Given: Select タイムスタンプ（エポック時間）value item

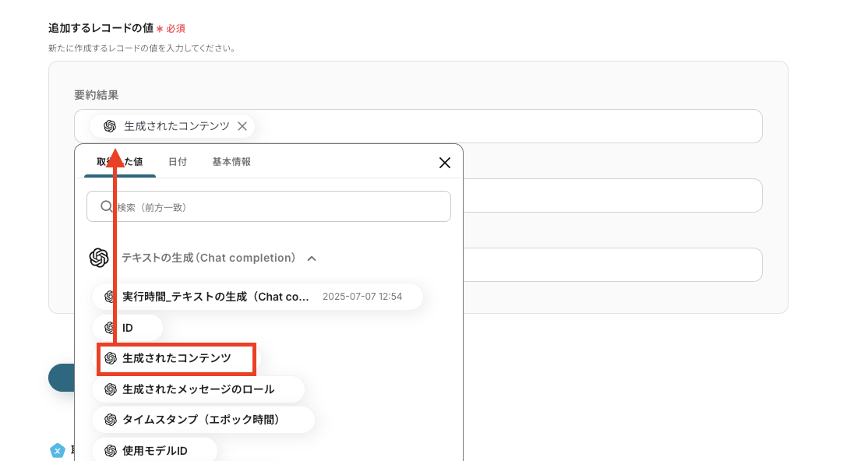Looking at the screenshot, I should pos(203,420).
